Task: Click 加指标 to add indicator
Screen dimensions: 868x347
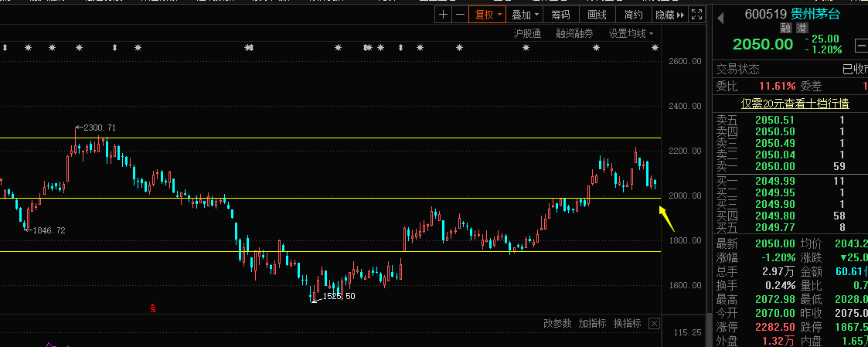Action: 592,323
